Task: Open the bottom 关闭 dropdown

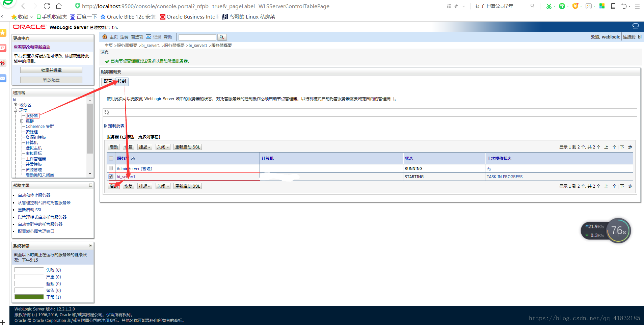Action: [x=163, y=186]
